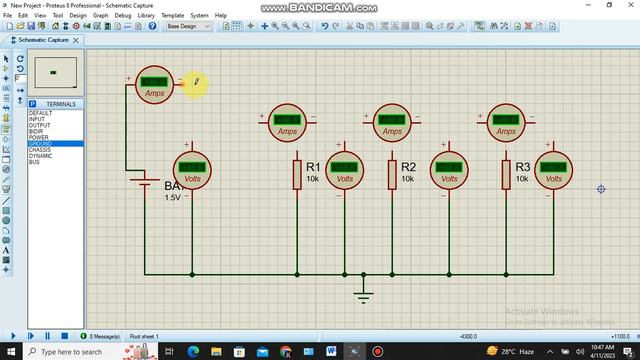640x360 pixels.
Task: Select GROUND in terminals list
Action: click(56, 144)
